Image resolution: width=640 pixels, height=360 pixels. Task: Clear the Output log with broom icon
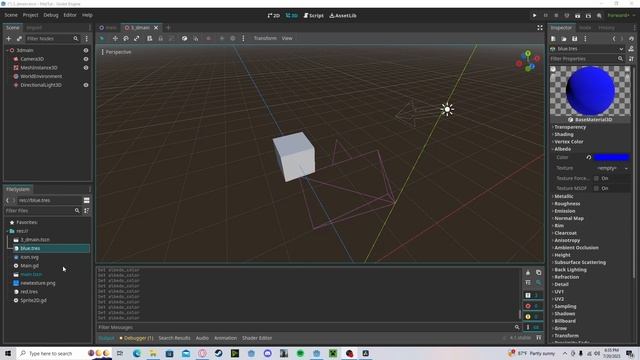coord(528,273)
